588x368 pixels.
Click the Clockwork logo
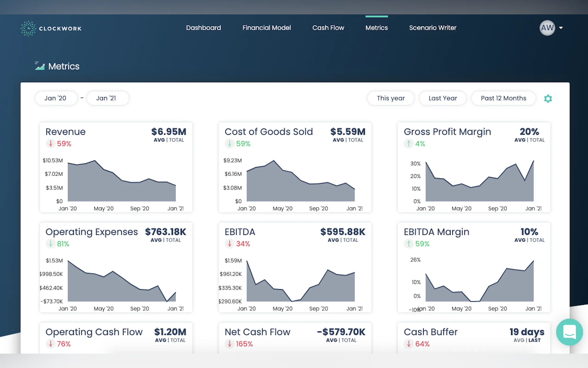(51, 28)
